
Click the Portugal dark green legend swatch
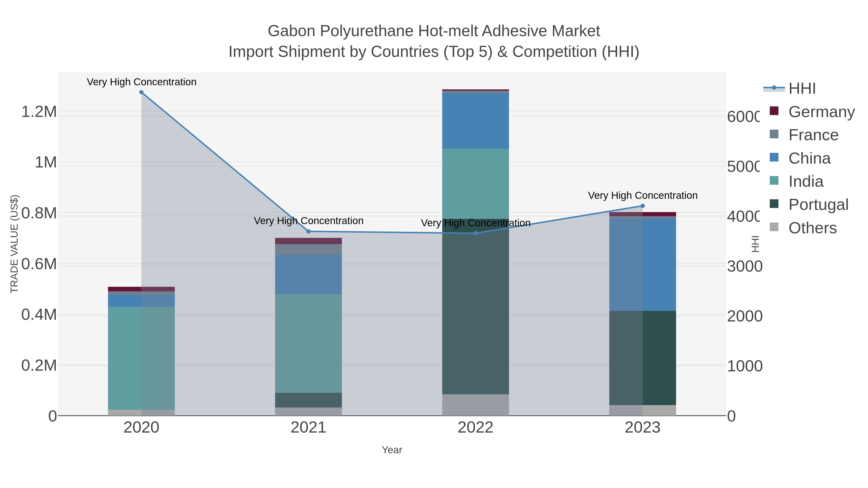(x=774, y=204)
